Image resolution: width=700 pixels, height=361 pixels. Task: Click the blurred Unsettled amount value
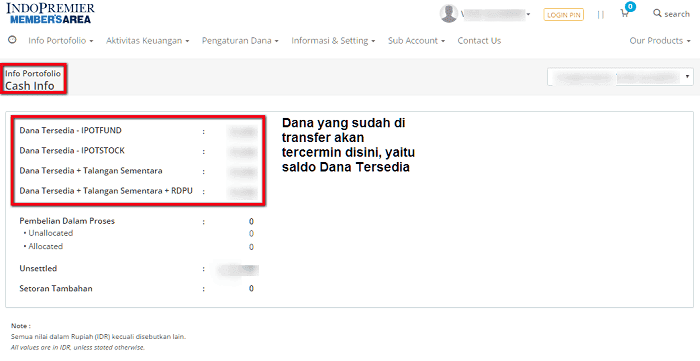point(238,269)
